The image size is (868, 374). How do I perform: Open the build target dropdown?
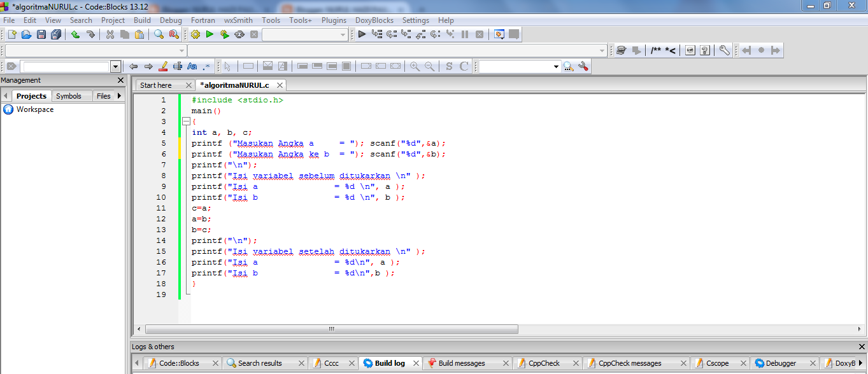pos(305,34)
